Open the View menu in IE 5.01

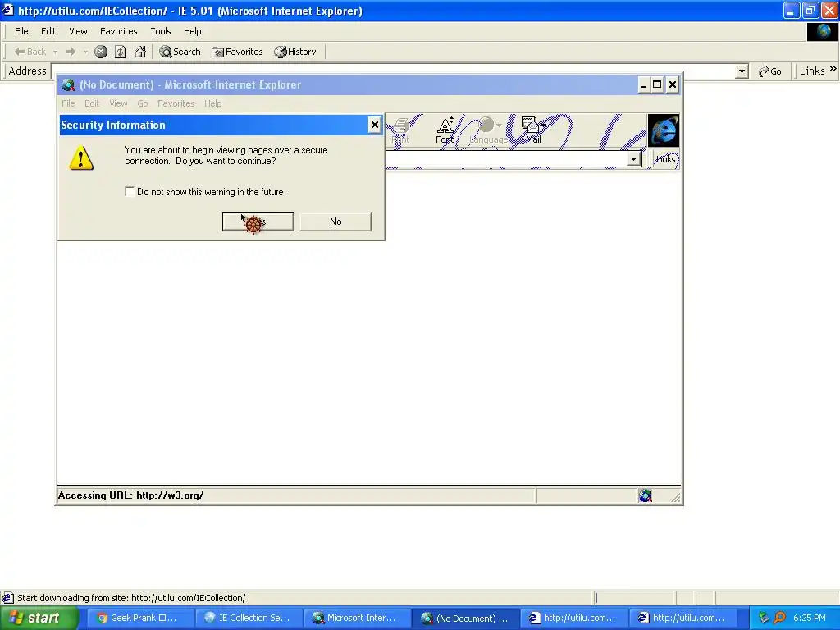click(78, 31)
